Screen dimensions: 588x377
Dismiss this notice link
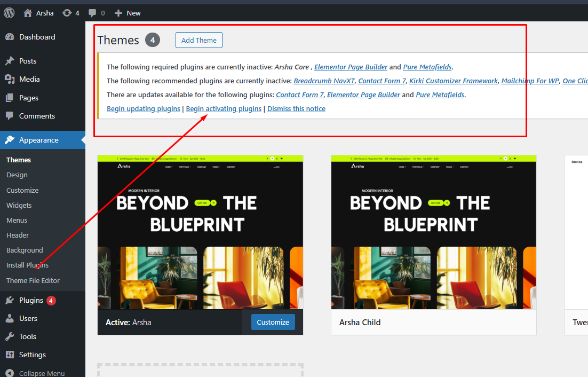click(296, 109)
